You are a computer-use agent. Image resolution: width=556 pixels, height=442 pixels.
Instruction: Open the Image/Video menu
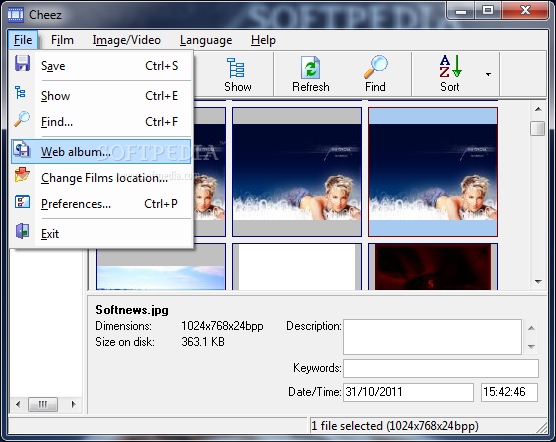point(127,40)
